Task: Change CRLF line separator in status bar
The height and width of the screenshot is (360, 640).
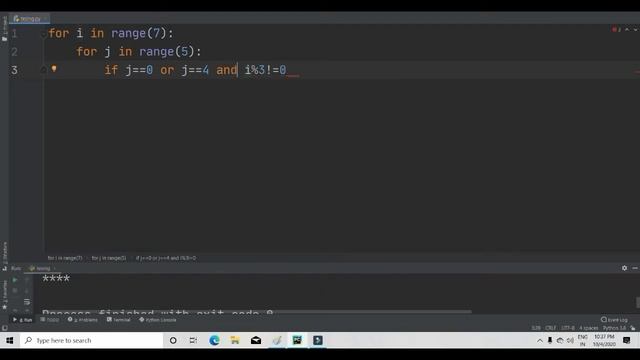Action: [551, 328]
